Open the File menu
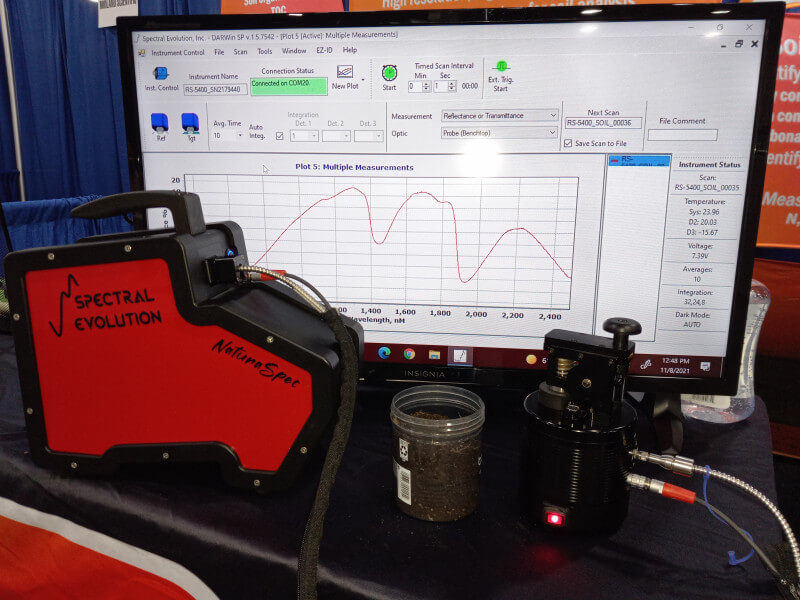Image resolution: width=800 pixels, height=600 pixels. click(219, 52)
